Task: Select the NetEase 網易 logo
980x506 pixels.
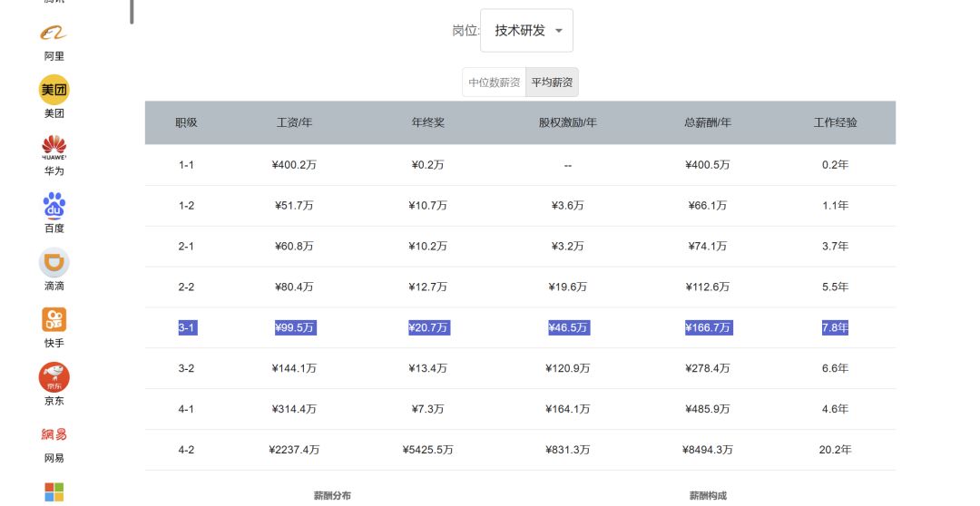Action: 54,435
